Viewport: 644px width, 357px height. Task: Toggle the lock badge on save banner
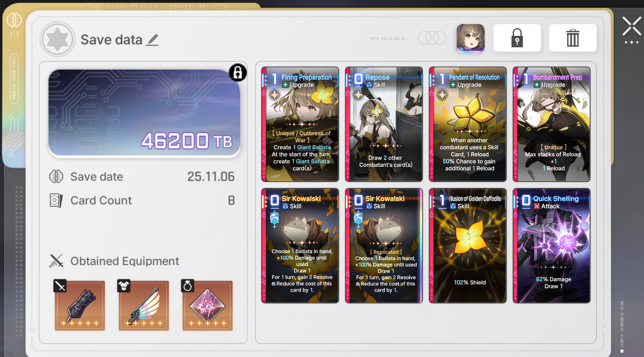(x=238, y=73)
